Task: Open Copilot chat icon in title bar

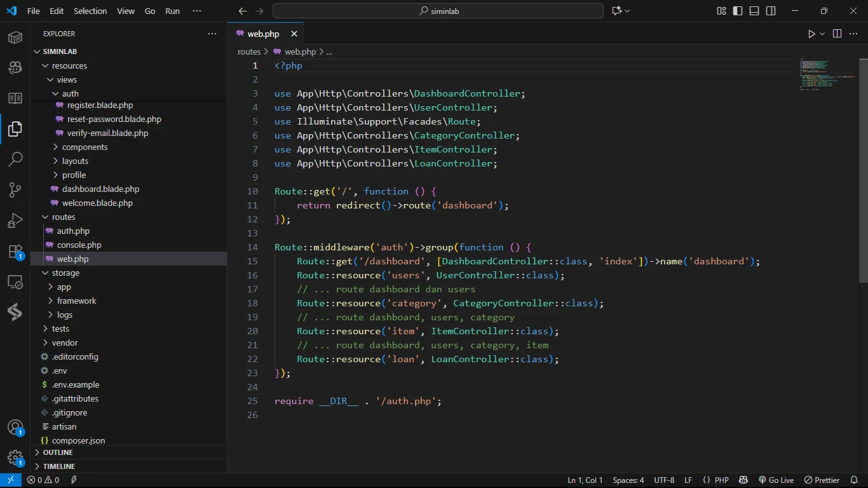Action: click(616, 11)
